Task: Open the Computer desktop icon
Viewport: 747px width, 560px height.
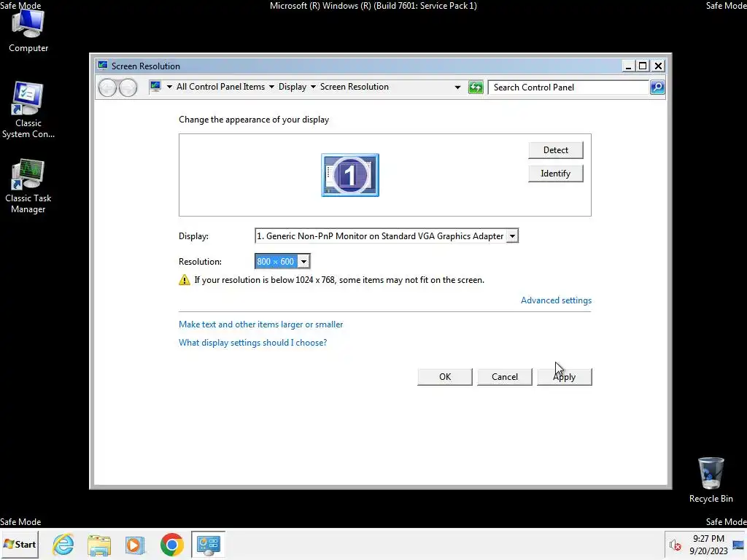Action: tap(28, 31)
